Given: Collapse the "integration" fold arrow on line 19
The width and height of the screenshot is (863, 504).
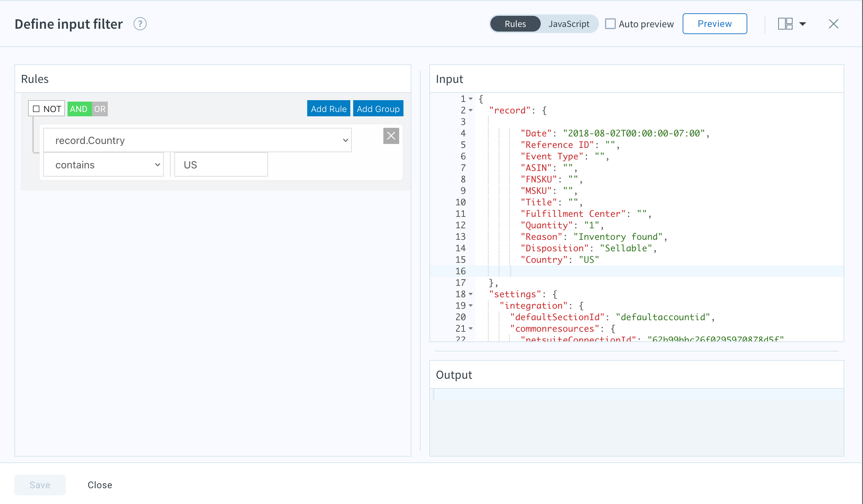Looking at the screenshot, I should pyautogui.click(x=471, y=305).
